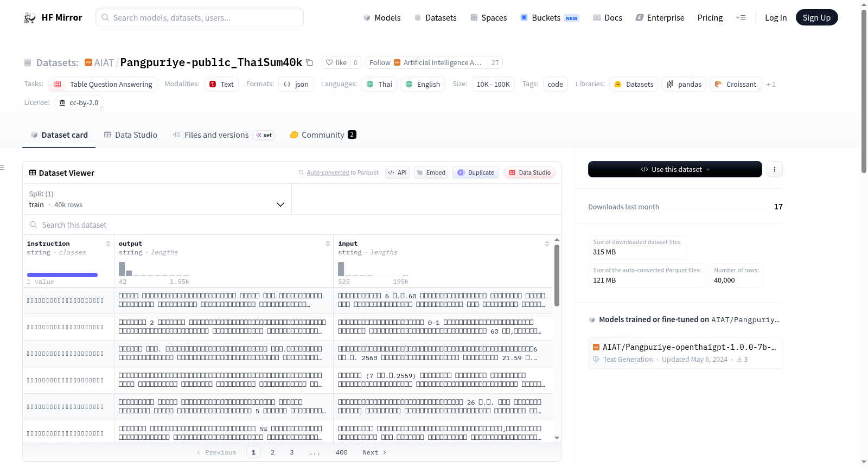Click the HF Mirror logo icon
The height and width of the screenshot is (467, 868).
point(30,18)
